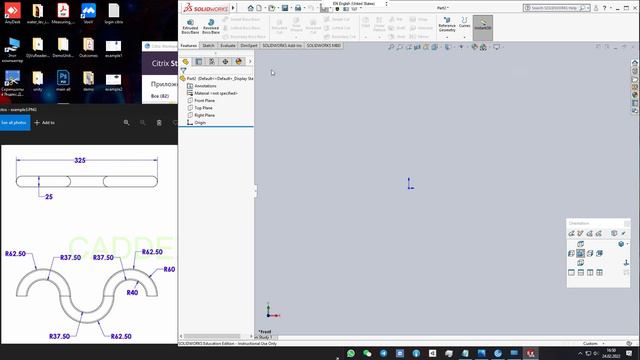Click the Extruded Boss/Base tool
The width and height of the screenshot is (640, 360).
(190, 26)
